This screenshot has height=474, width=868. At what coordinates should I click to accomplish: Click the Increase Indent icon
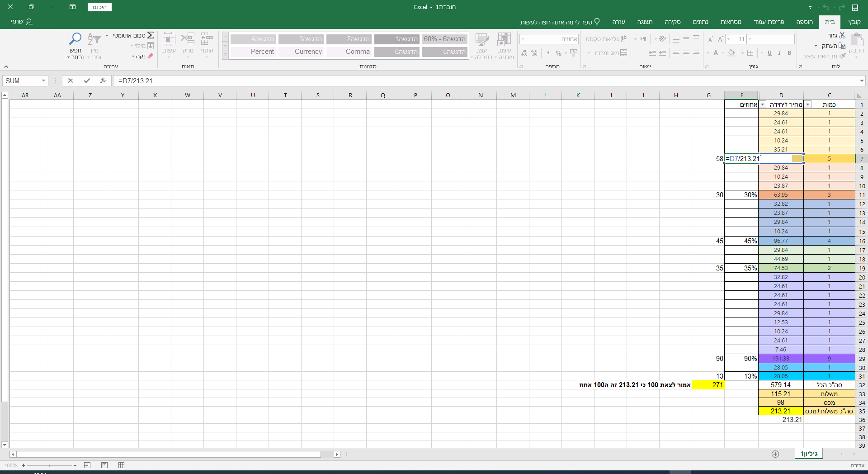pos(652,53)
